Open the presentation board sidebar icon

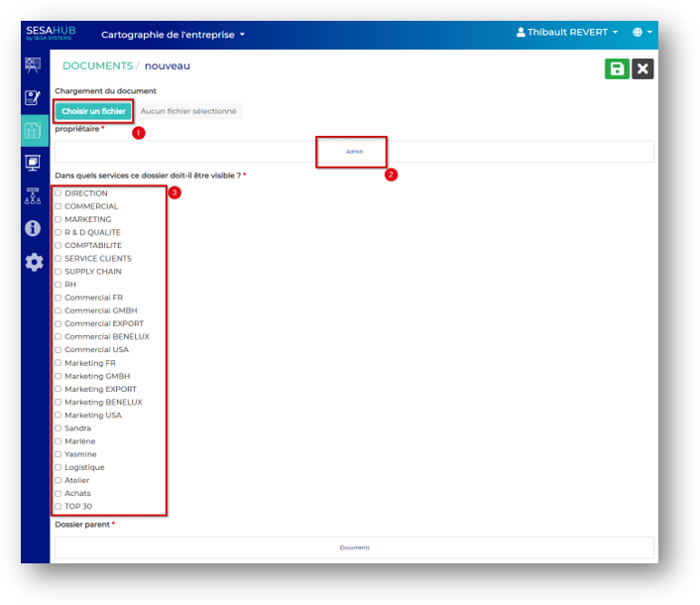34,65
